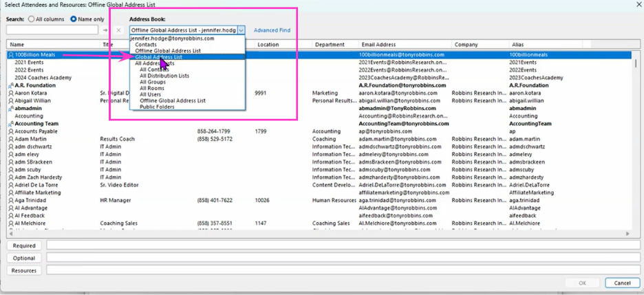This screenshot has height=295, width=644.
Task: Click the person icon beside Adam Martin
Action: pyautogui.click(x=11, y=139)
